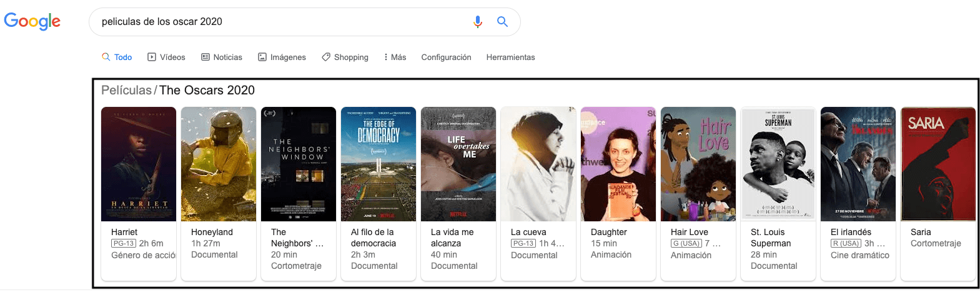Select the Honeyland movie card

tap(219, 164)
